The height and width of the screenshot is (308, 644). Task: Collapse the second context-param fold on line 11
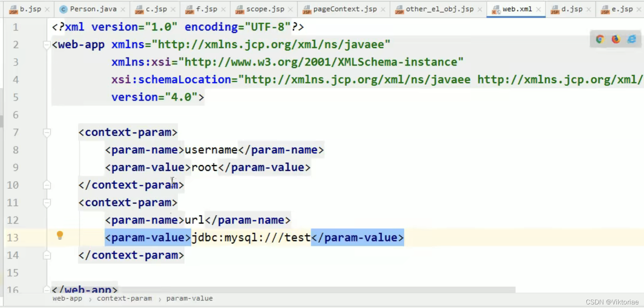[47, 203]
